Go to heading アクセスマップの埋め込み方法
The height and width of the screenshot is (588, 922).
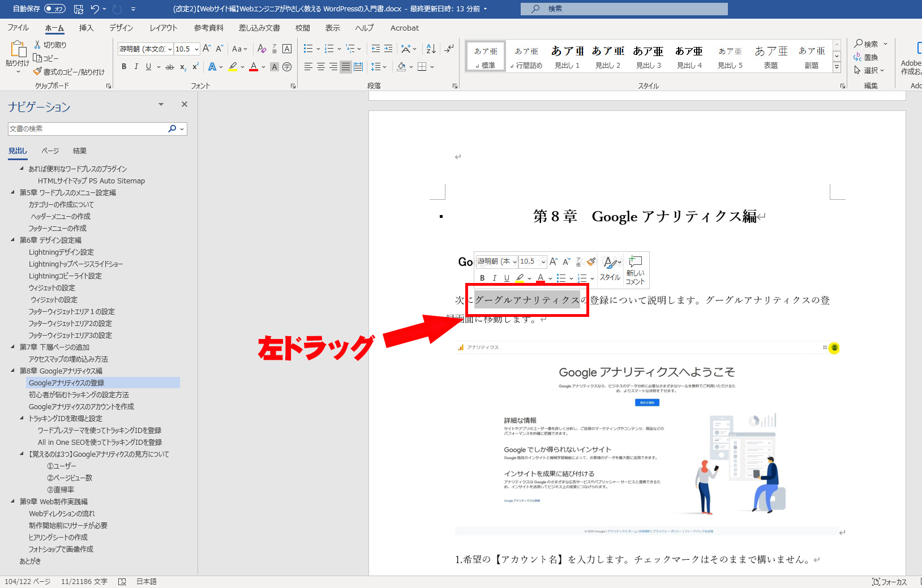[x=68, y=359]
